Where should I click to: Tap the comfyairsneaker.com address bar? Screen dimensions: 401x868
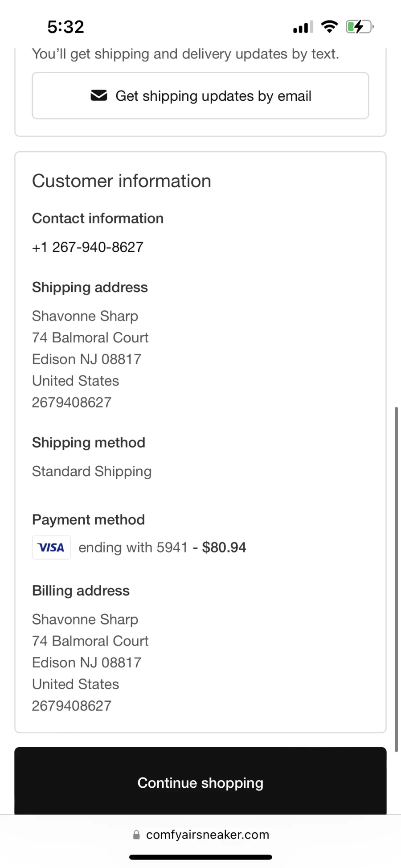click(201, 835)
